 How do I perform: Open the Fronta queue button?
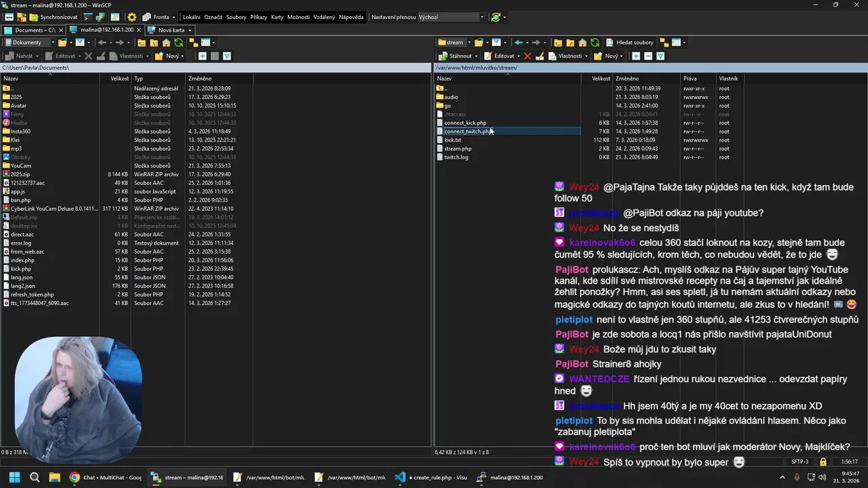157,17
